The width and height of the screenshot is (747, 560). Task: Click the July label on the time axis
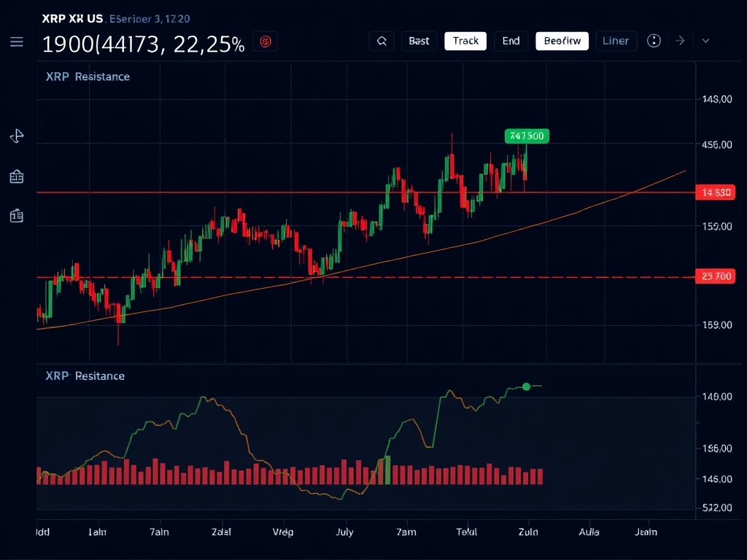(344, 532)
